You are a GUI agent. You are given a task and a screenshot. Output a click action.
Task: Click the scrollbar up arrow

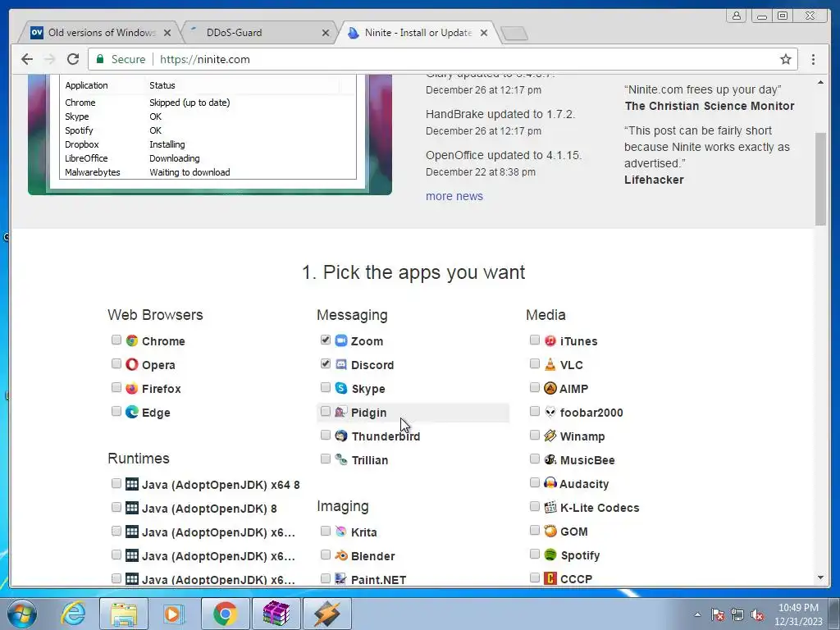[820, 83]
